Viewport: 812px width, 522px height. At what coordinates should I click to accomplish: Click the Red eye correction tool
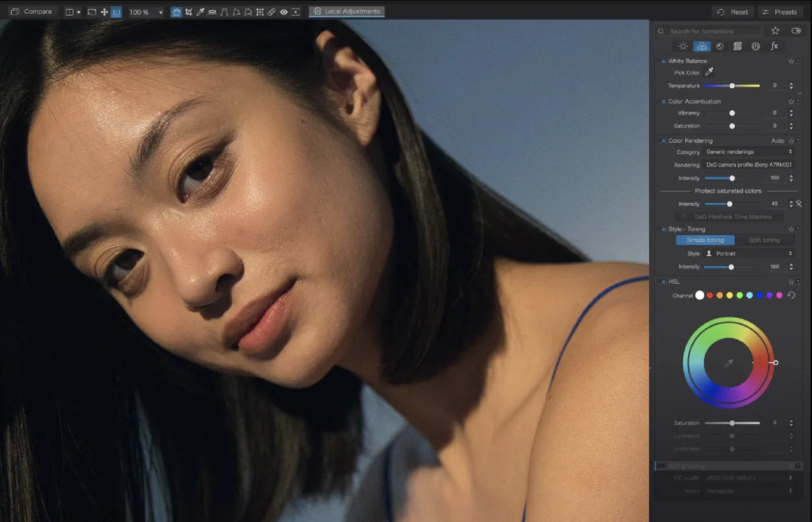[283, 12]
